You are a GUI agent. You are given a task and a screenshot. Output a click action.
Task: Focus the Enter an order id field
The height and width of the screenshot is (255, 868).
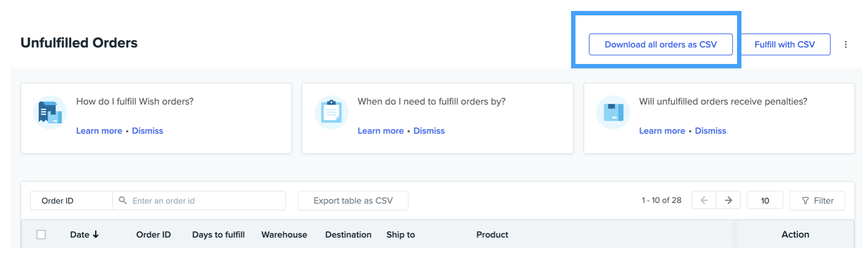coord(206,201)
